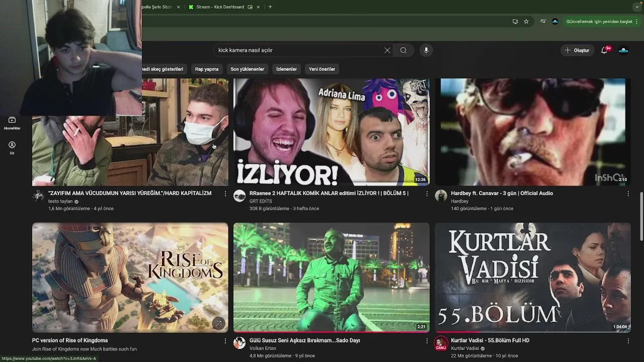
Task: Open the tab search chevron dropdown
Action: (x=637, y=7)
